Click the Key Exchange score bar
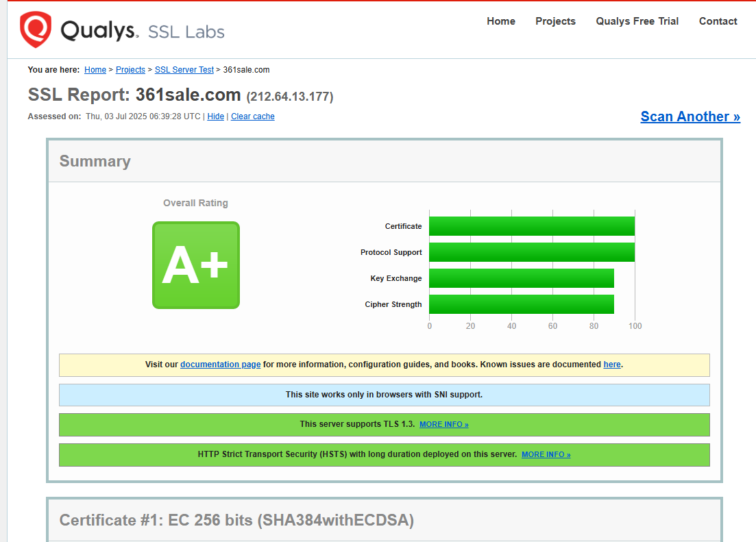756x542 pixels. tap(521, 278)
